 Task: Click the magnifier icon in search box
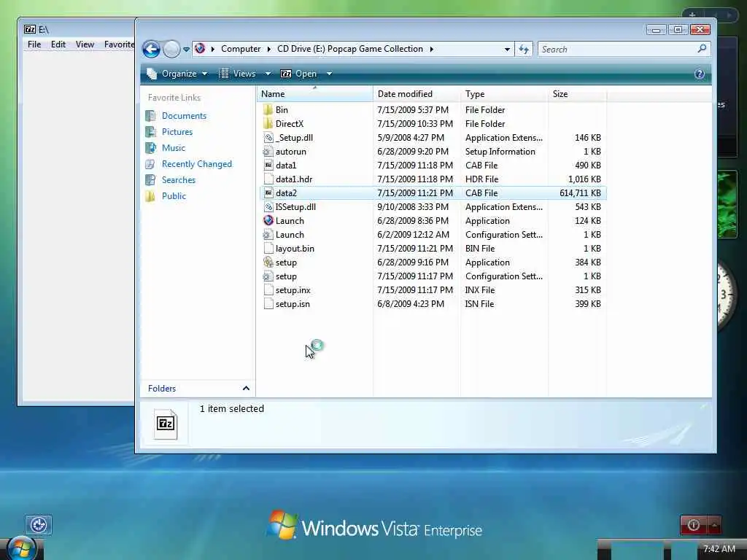click(x=702, y=49)
